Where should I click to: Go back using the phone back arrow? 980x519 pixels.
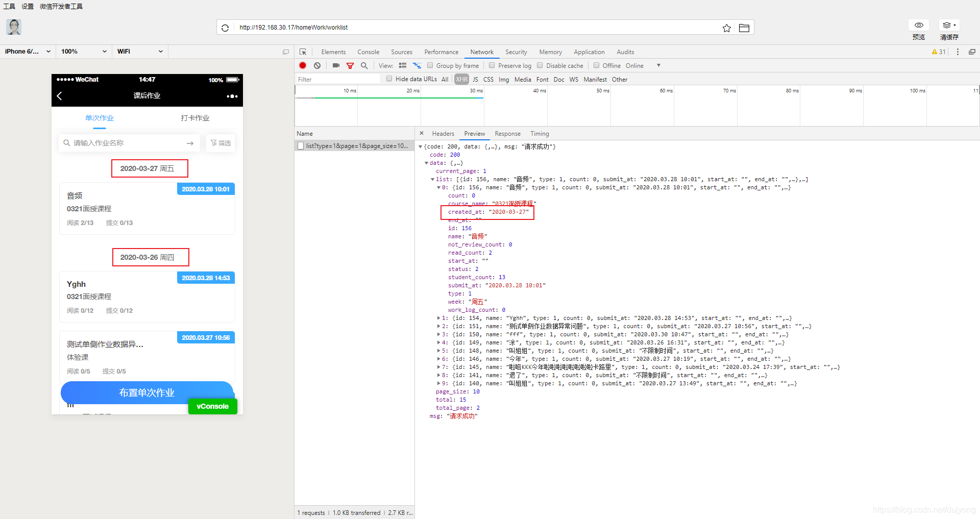59,96
